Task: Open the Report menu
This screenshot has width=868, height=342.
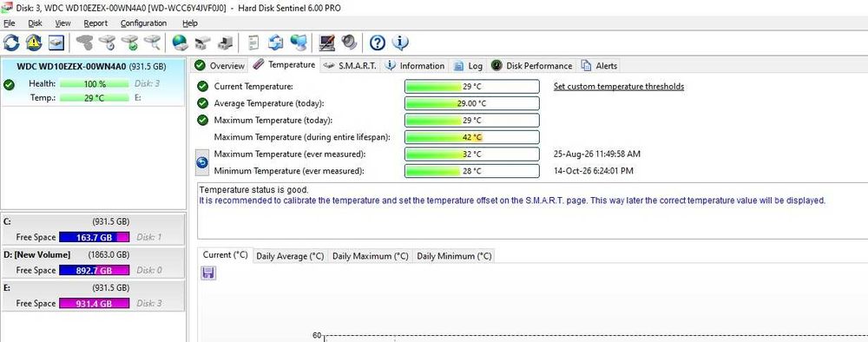Action: pyautogui.click(x=95, y=23)
